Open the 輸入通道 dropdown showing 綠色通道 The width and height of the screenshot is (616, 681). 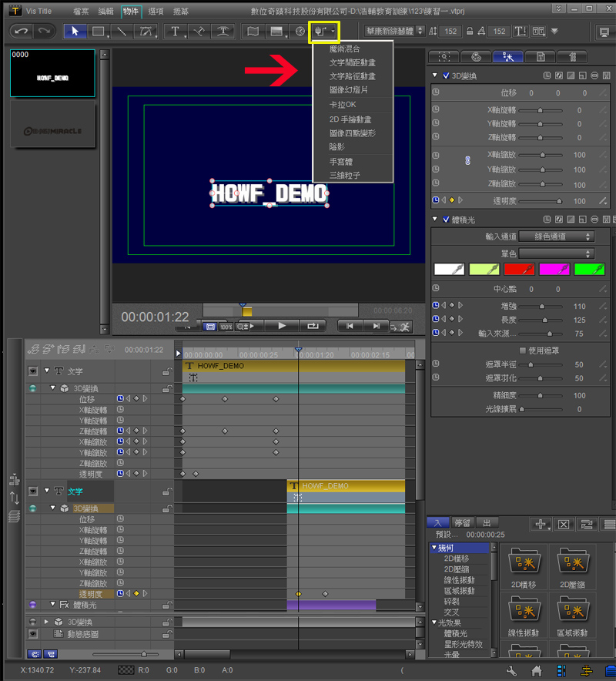(557, 237)
